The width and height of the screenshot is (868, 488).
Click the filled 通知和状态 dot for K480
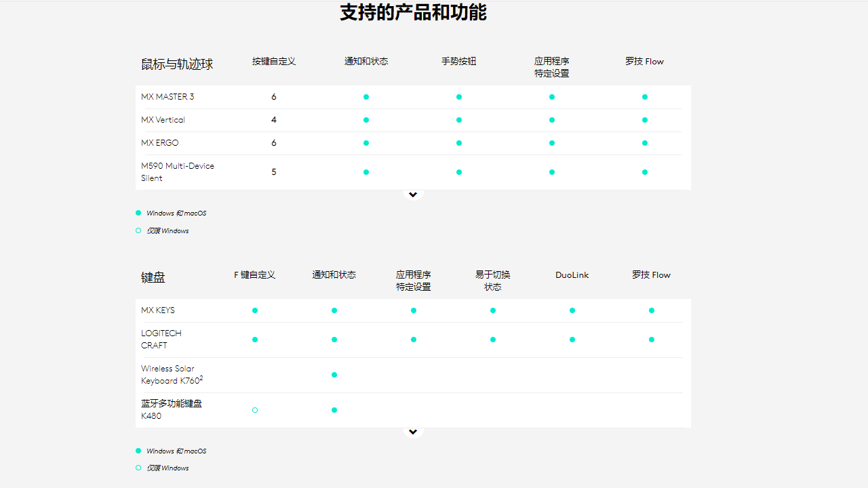334,410
